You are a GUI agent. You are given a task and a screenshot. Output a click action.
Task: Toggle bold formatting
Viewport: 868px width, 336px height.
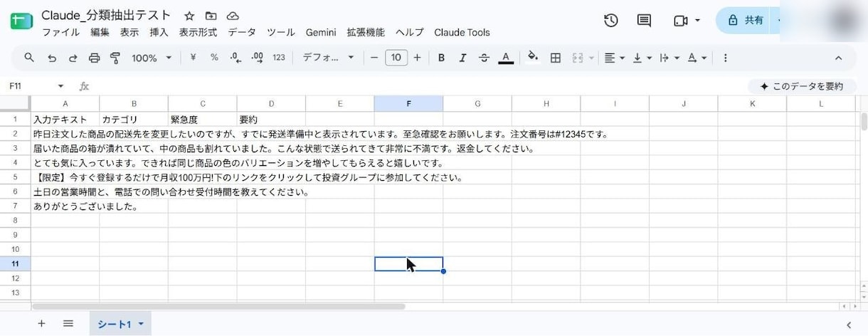[x=441, y=58]
